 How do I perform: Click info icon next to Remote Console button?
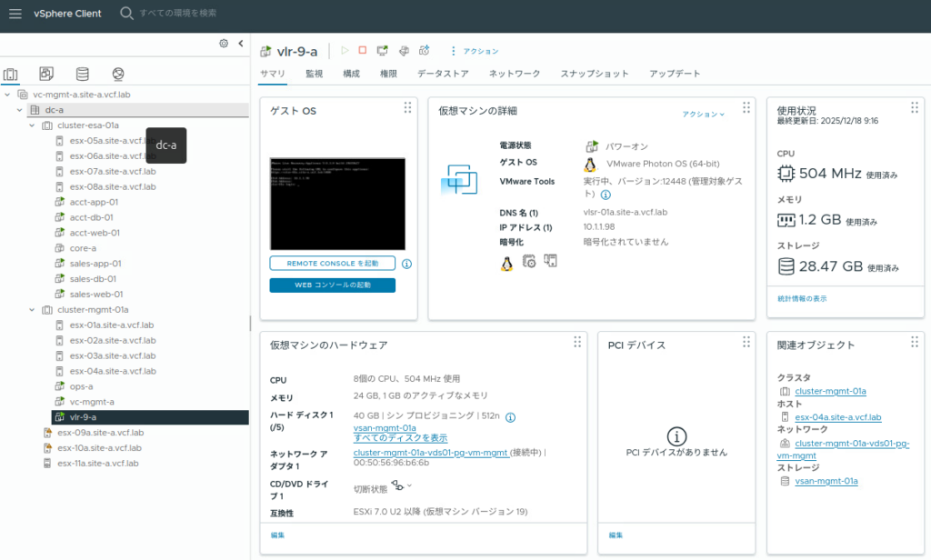pos(406,264)
